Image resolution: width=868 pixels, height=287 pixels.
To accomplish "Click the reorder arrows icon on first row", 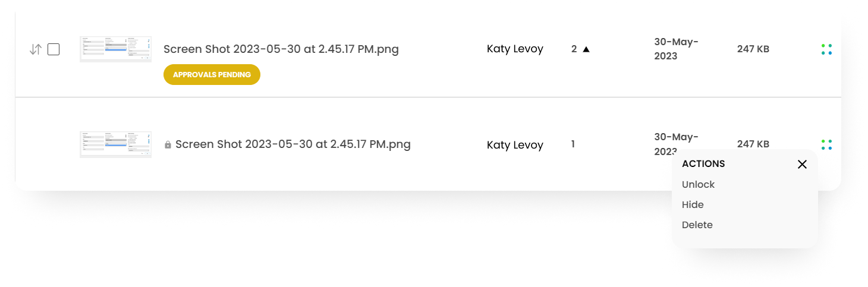I will coord(35,49).
